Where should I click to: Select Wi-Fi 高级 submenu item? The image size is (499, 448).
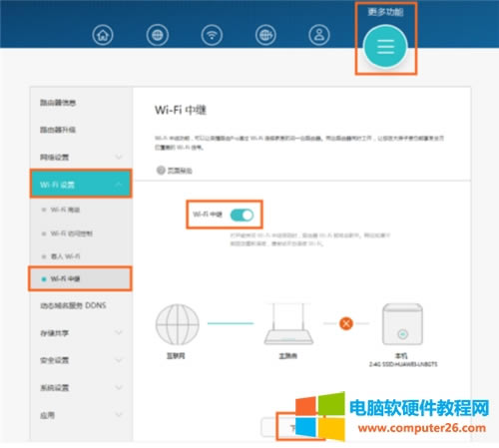click(65, 210)
